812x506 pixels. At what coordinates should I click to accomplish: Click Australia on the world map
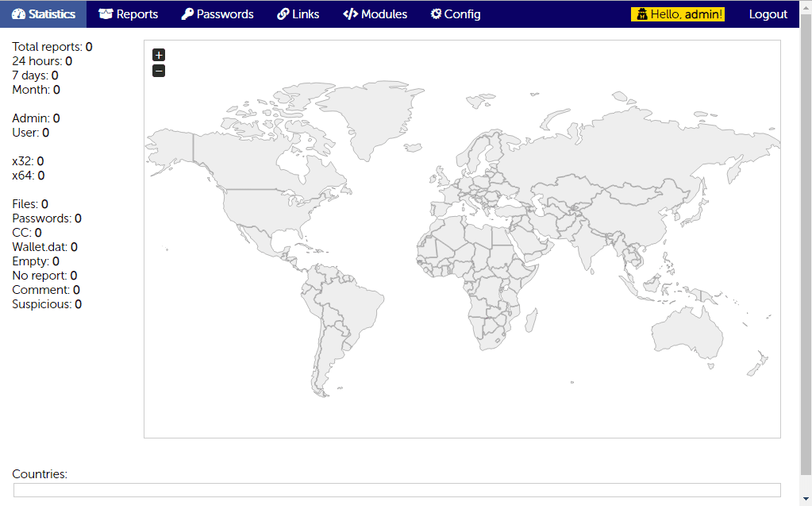click(x=686, y=332)
